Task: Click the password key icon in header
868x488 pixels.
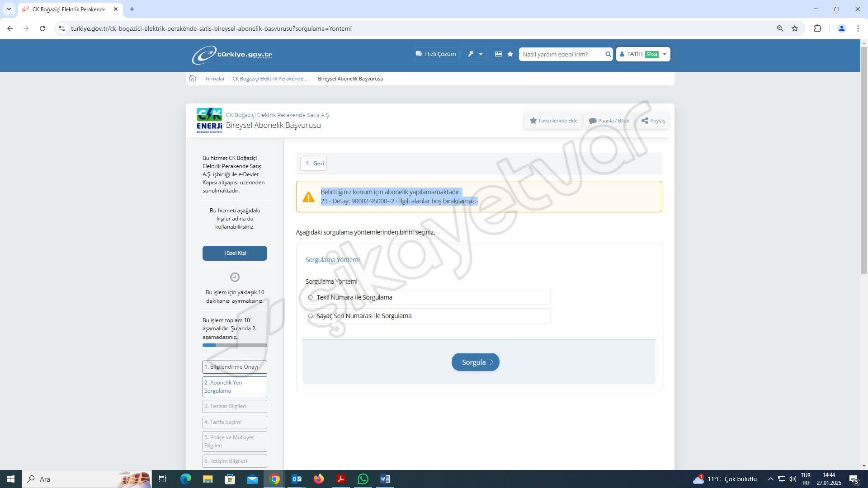Action: (x=472, y=54)
